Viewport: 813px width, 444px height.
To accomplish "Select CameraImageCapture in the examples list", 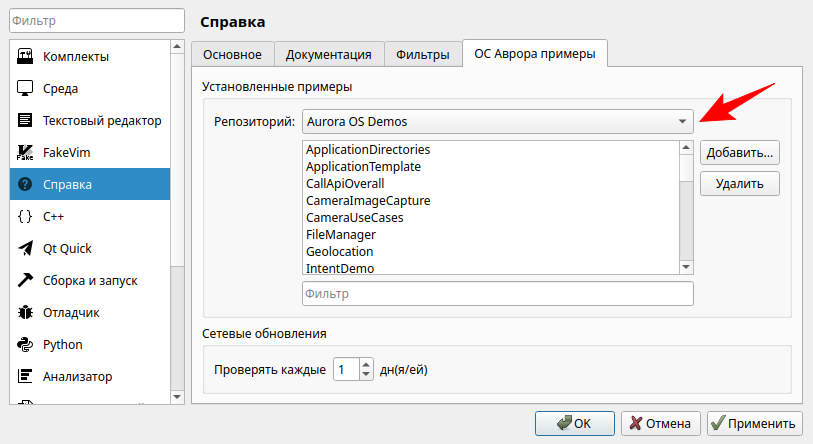I will coord(368,200).
